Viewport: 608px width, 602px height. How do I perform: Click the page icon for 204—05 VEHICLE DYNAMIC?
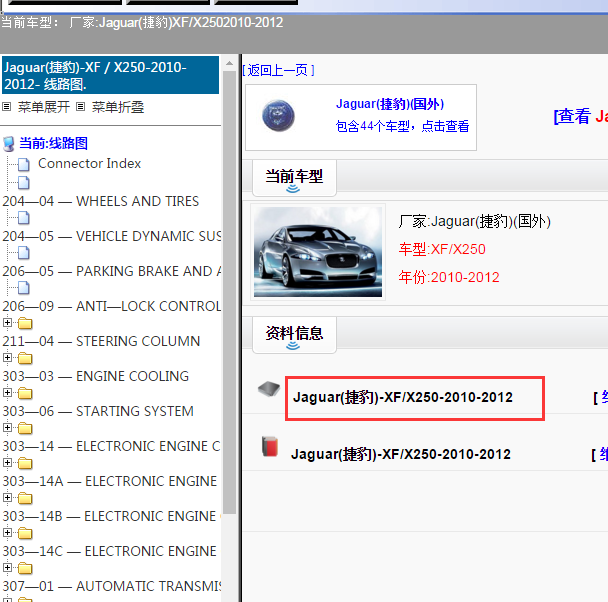24,218
